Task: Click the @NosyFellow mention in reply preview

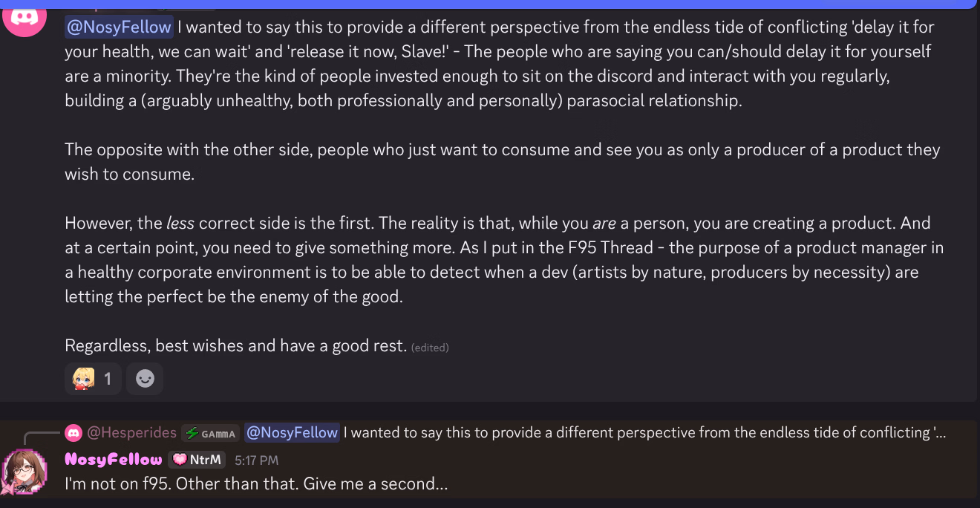Action: click(x=292, y=432)
